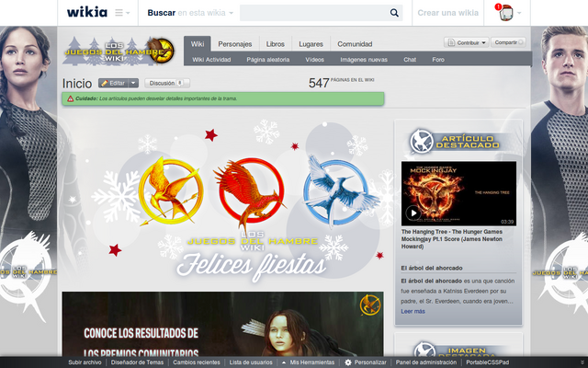
Task: Click the Artículo Destacado mockingjay icon
Action: click(x=422, y=141)
